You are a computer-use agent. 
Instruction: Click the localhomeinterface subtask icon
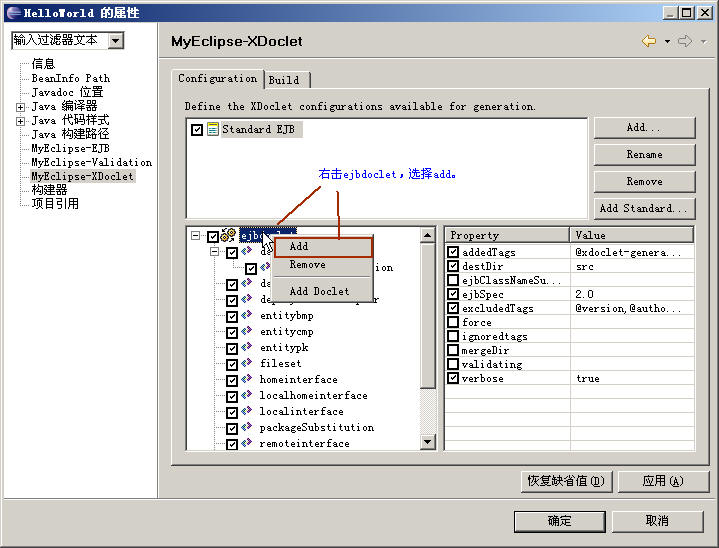tap(247, 394)
